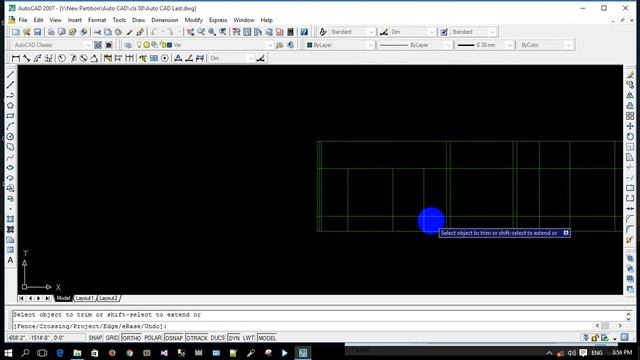Toggle LWT lineweight display
640x360 pixels.
[249, 338]
